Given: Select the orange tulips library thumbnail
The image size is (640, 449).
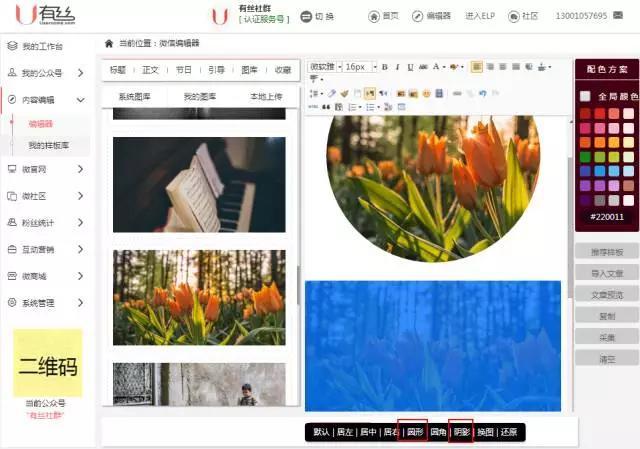Looking at the screenshot, I should [x=199, y=298].
